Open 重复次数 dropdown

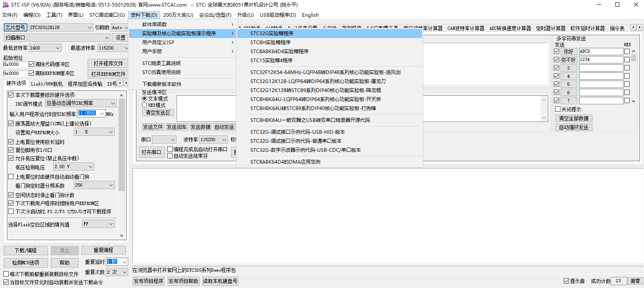pyautogui.click(x=117, y=272)
